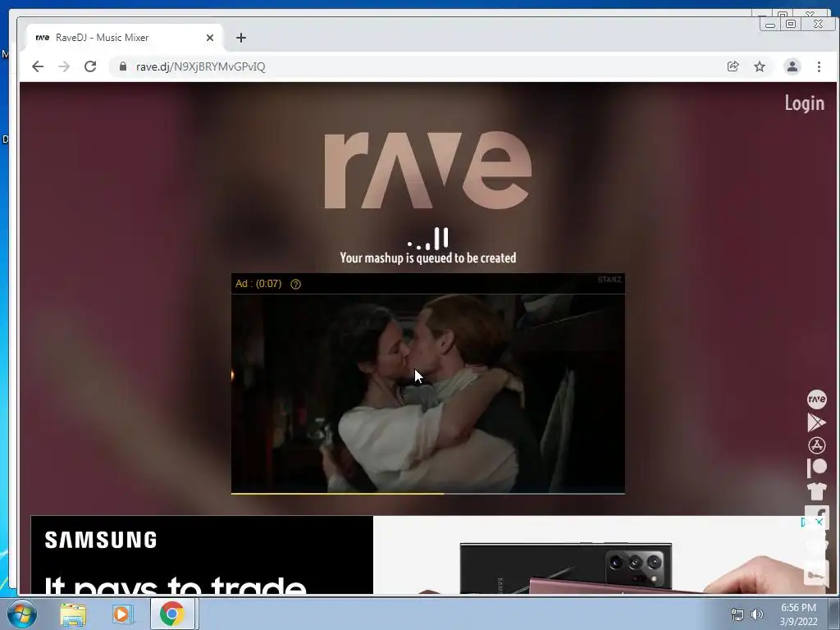
Task: Open the Google Play store icon
Action: pos(816,422)
